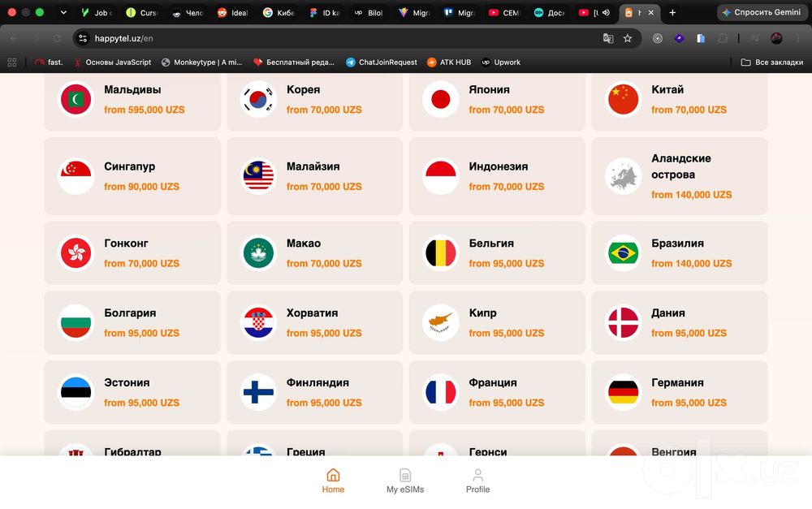
Task: Click the France flag icon
Action: [x=441, y=392]
